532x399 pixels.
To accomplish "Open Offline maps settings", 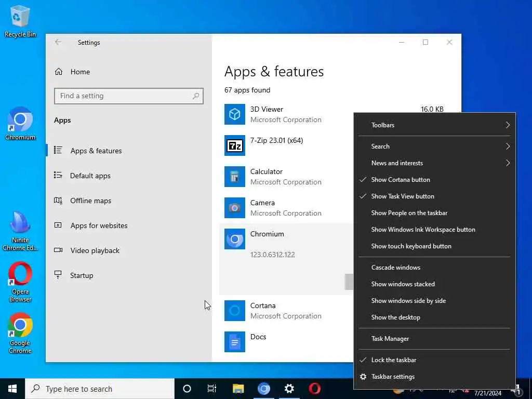I will [x=129, y=201].
